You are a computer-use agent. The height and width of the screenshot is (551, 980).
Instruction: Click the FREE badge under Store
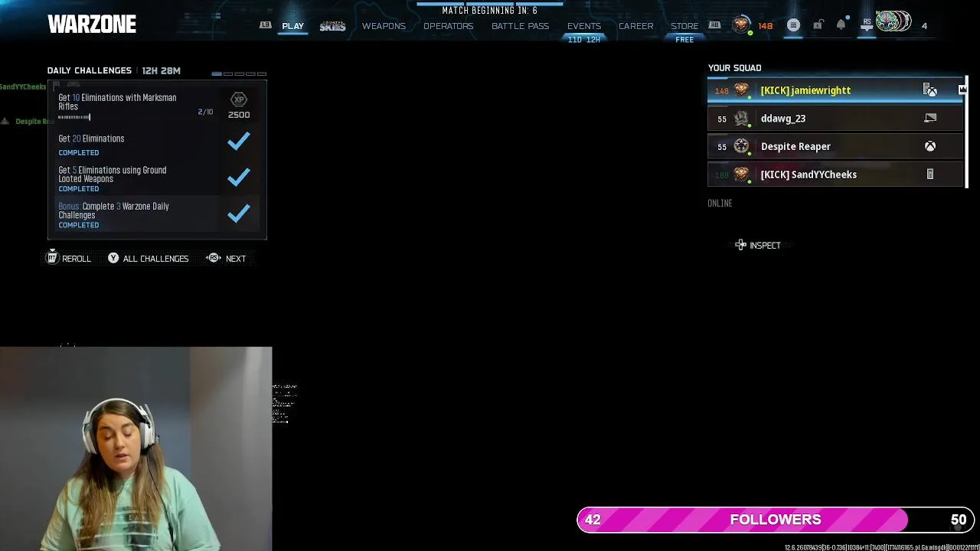coord(684,40)
